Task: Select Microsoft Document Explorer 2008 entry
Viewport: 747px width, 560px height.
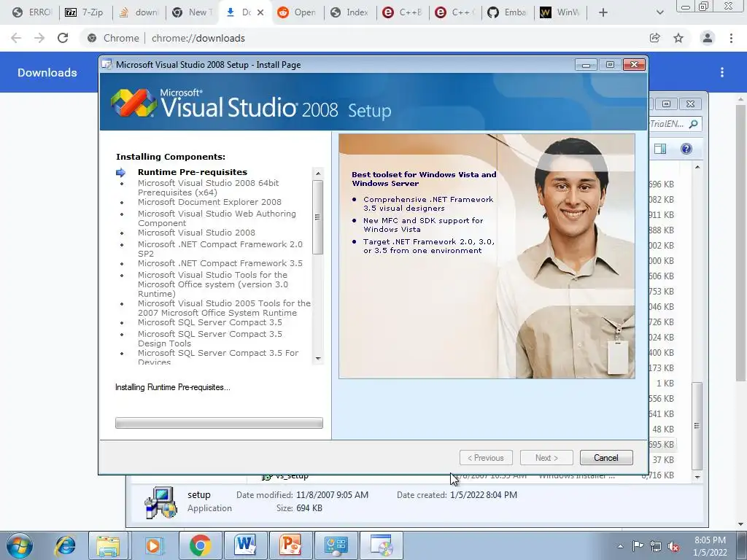Action: pyautogui.click(x=209, y=202)
